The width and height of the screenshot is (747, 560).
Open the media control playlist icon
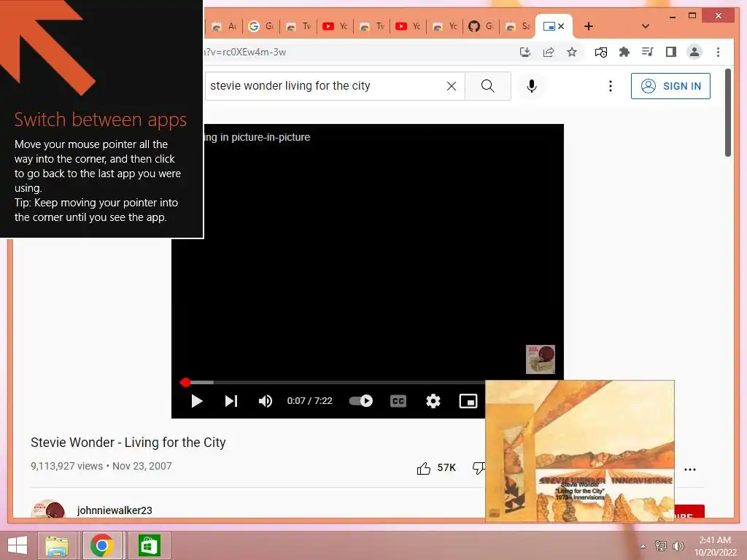click(x=648, y=52)
